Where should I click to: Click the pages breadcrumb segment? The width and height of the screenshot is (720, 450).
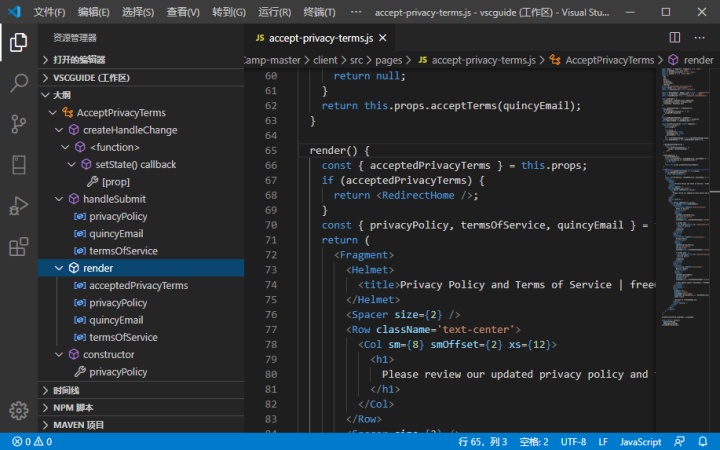(x=388, y=60)
